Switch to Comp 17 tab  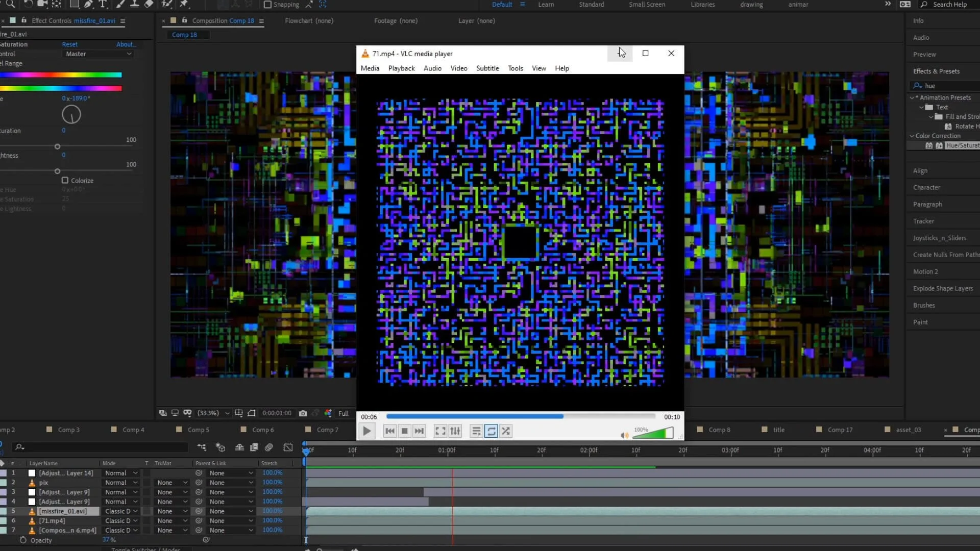pyautogui.click(x=840, y=430)
